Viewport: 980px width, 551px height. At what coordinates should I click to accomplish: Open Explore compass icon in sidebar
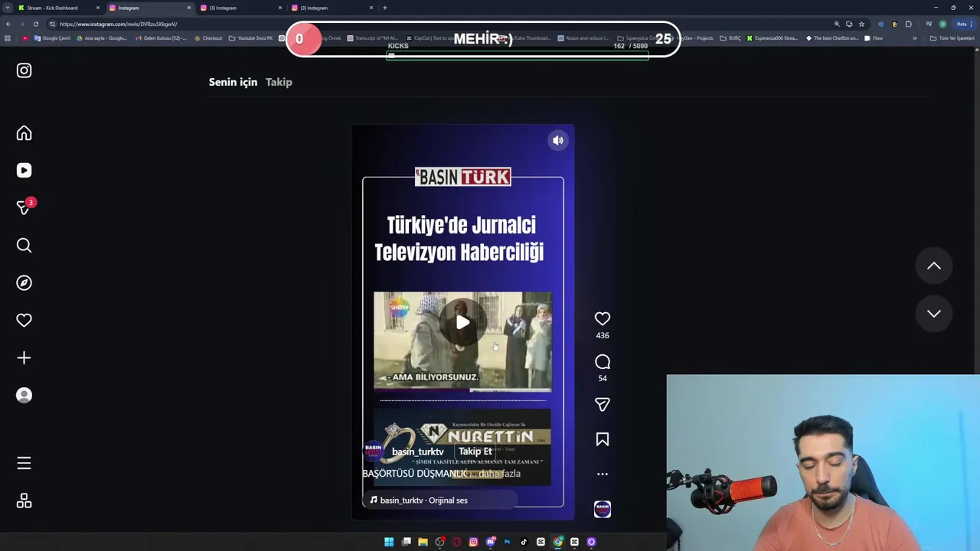(24, 283)
